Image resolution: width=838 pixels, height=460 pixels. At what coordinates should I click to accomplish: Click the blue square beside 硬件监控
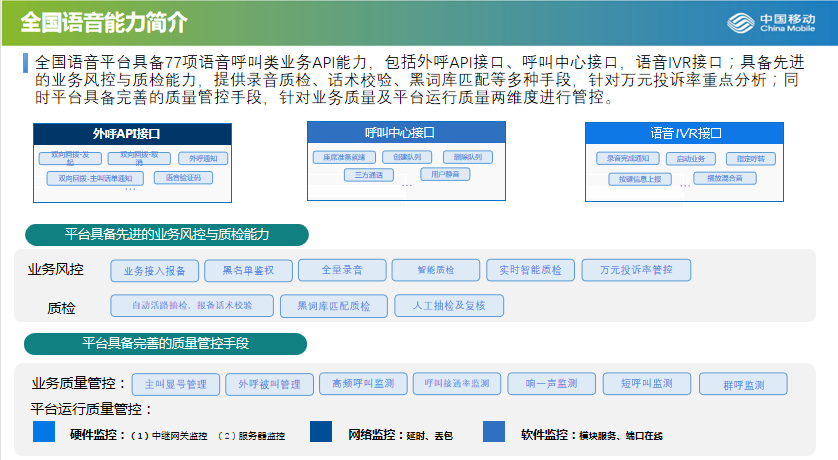(x=44, y=431)
